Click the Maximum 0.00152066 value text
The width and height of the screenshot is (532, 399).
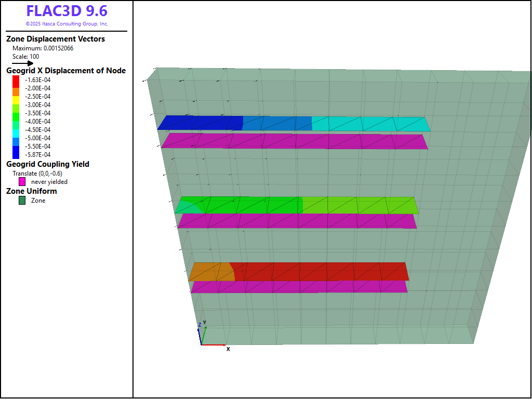click(x=43, y=48)
